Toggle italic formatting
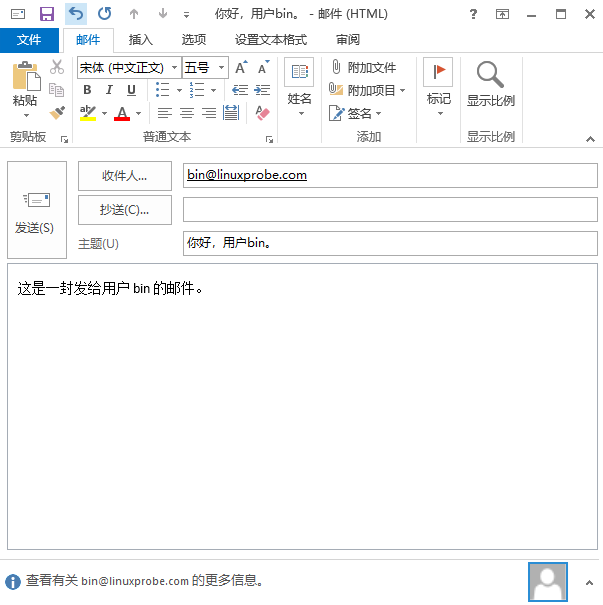The width and height of the screenshot is (603, 605). 109,91
